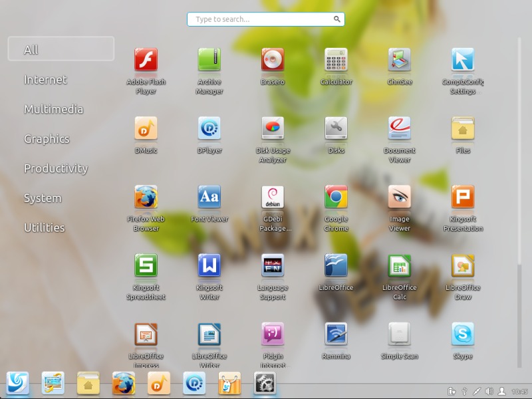Show Productivity applications

[x=56, y=169]
